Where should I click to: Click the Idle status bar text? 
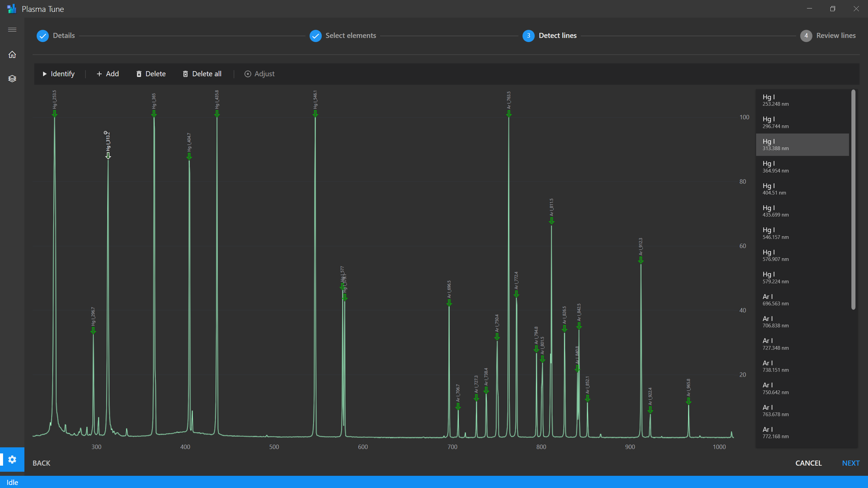[12, 482]
